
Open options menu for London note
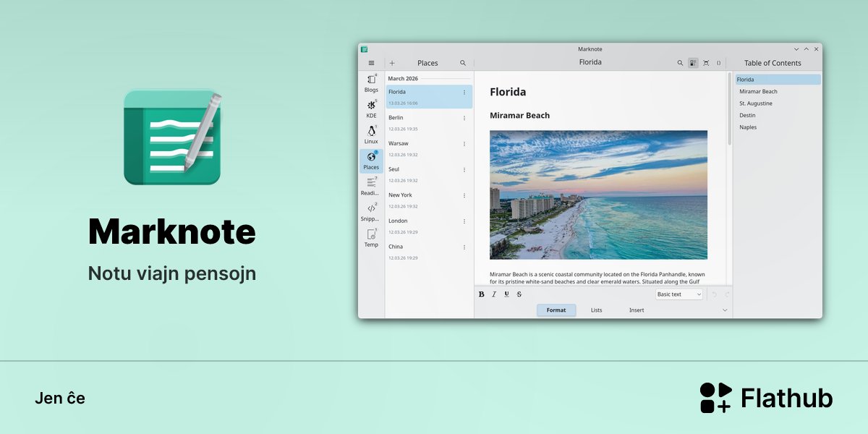[x=464, y=221]
